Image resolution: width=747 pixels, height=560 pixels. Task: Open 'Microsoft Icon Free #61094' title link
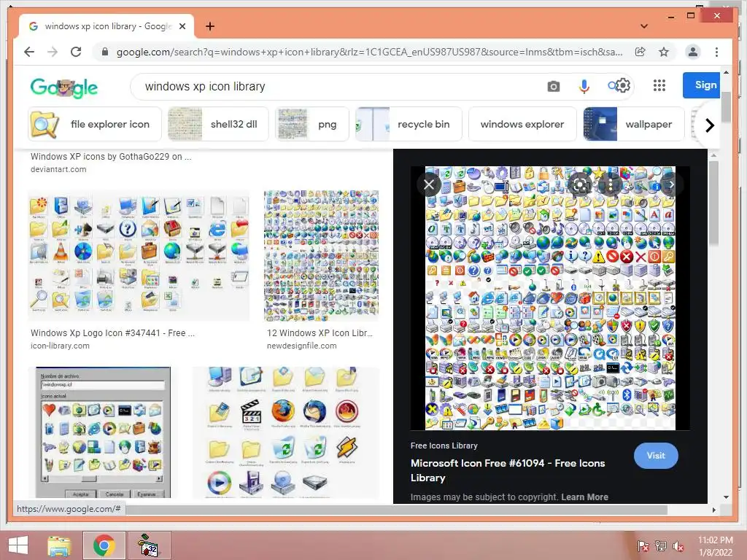[x=508, y=470]
